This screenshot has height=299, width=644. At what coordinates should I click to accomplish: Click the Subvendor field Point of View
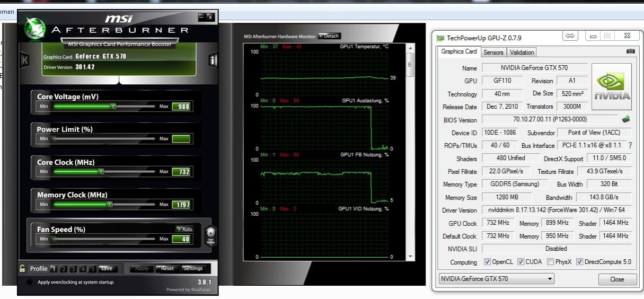pos(593,133)
